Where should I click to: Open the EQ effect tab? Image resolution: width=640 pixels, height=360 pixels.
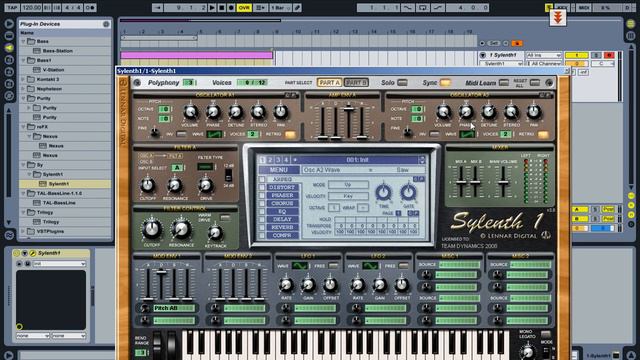pyautogui.click(x=282, y=211)
